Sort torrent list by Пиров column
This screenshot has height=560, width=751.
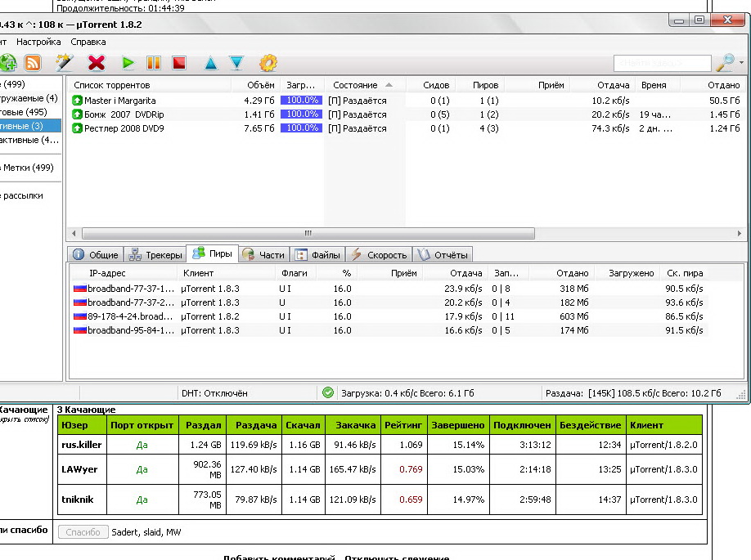pyautogui.click(x=480, y=85)
